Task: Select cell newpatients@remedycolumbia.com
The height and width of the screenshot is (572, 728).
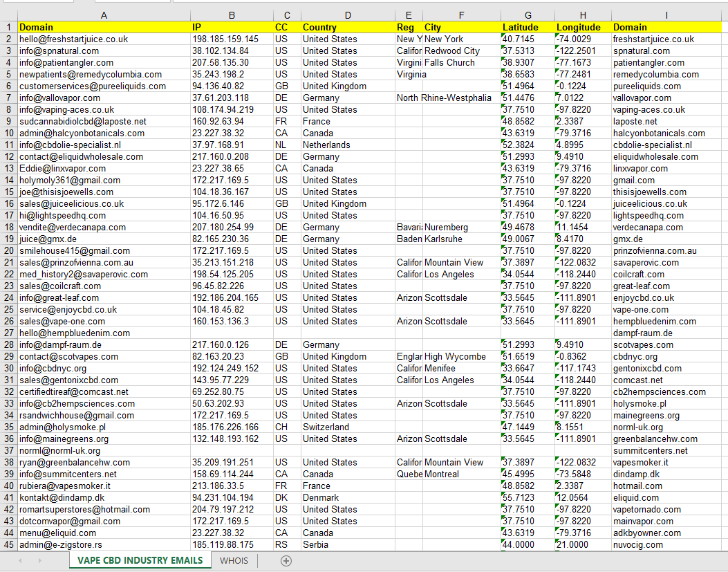Action: pos(104,74)
